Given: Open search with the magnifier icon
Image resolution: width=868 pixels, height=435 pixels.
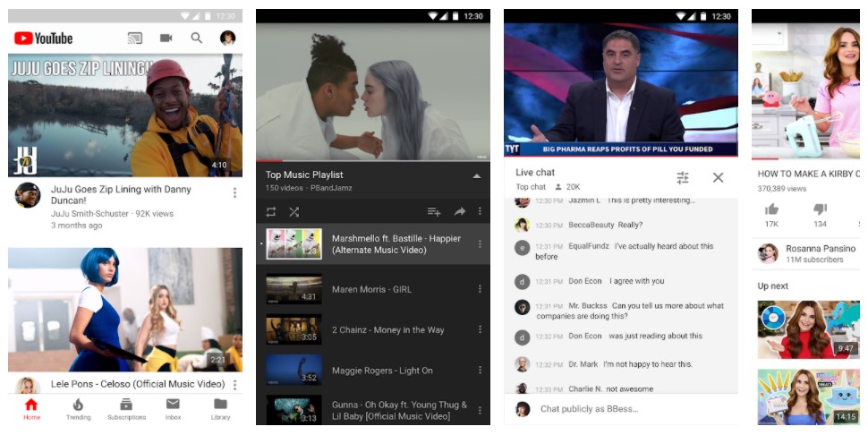Looking at the screenshot, I should tap(197, 38).
